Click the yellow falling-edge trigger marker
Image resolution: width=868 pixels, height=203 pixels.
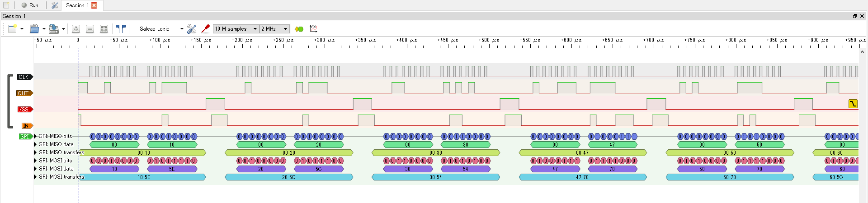853,104
